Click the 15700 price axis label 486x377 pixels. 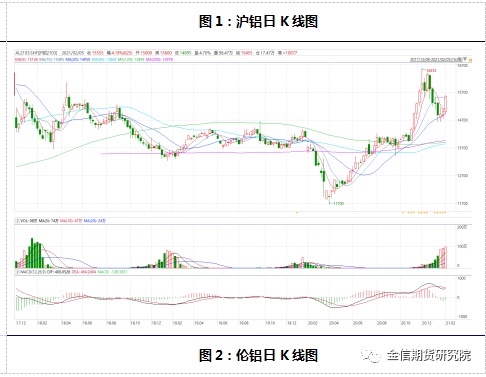point(463,92)
